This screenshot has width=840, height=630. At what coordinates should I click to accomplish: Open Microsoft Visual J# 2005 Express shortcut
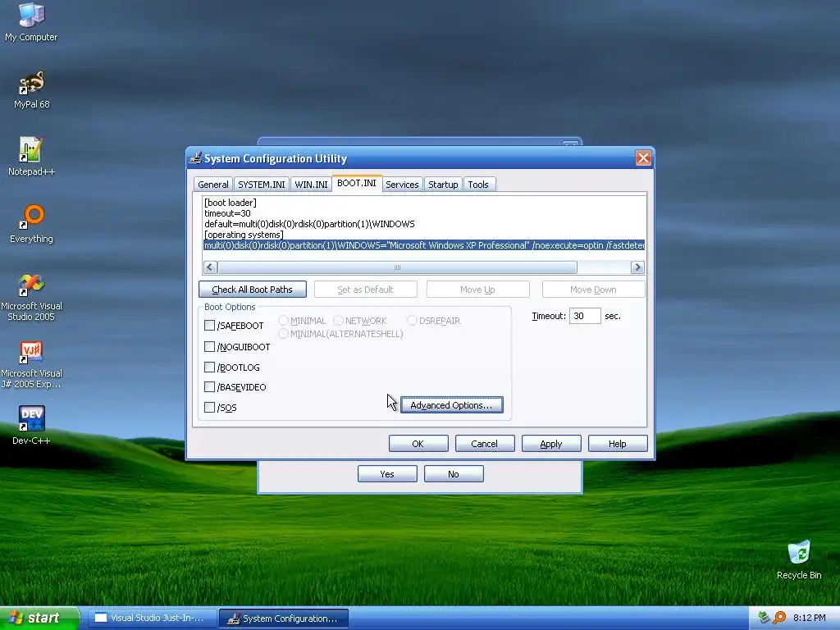pos(31,365)
